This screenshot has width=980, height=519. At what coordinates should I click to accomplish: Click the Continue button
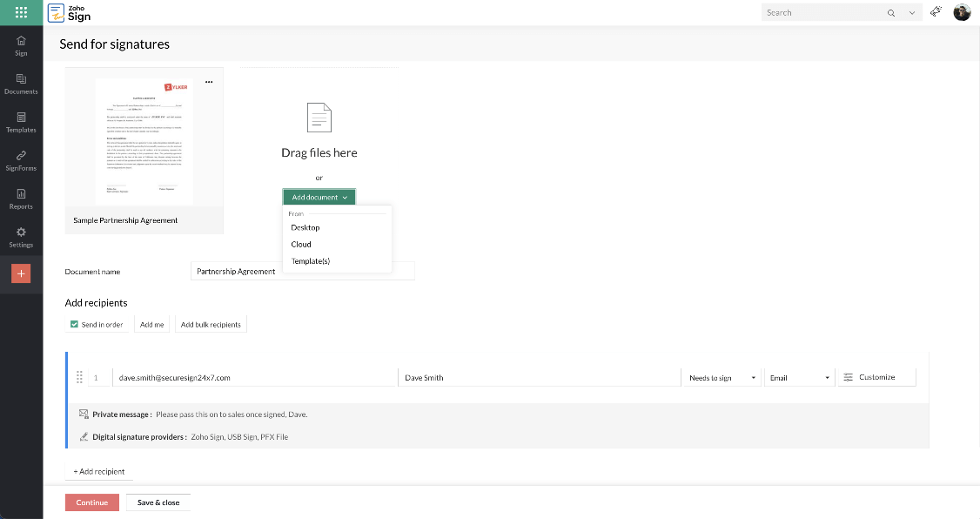coord(91,502)
